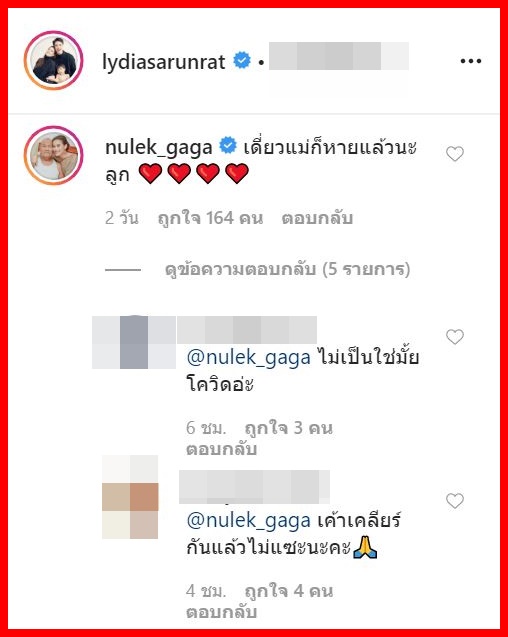Screen dimensions: 508x637
Task: Click the nulek_gaga commenter username
Action: pos(159,147)
